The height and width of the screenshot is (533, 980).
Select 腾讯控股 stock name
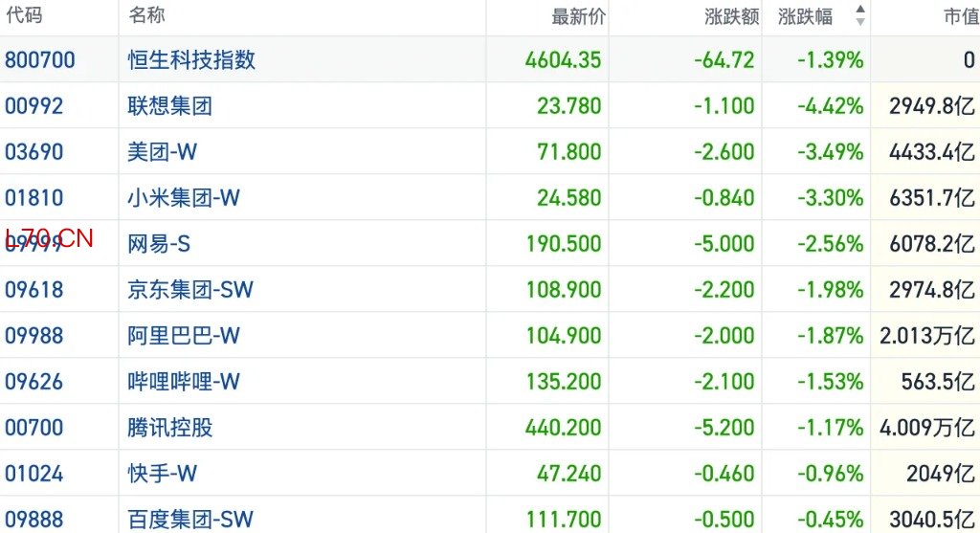pyautogui.click(x=170, y=428)
